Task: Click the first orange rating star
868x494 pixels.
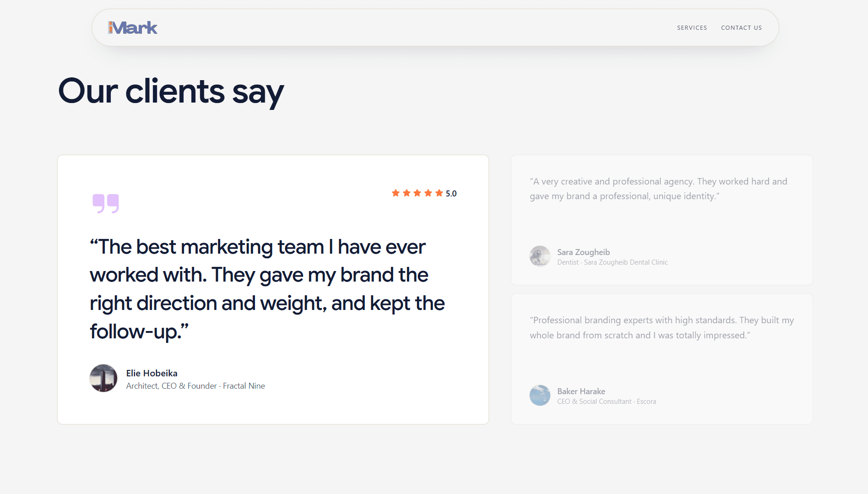Action: (396, 193)
